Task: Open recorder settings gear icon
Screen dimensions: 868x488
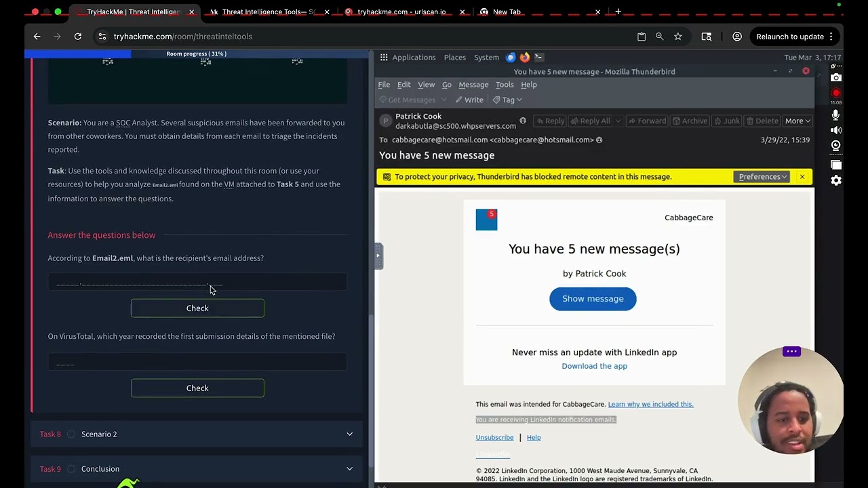Action: coord(836,180)
